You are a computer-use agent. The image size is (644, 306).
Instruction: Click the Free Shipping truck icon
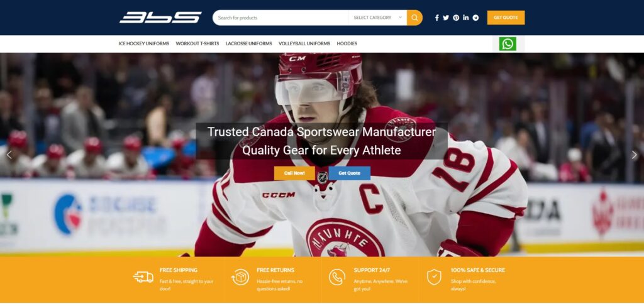pos(143,277)
